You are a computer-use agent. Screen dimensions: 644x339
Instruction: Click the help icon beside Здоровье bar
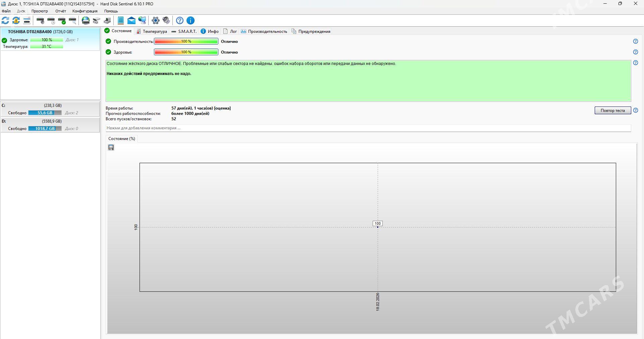coord(635,52)
